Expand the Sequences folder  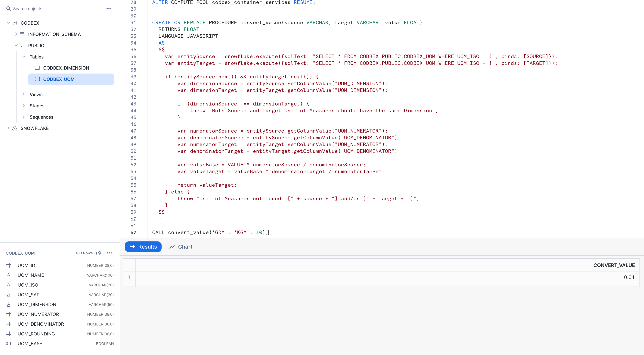[24, 117]
